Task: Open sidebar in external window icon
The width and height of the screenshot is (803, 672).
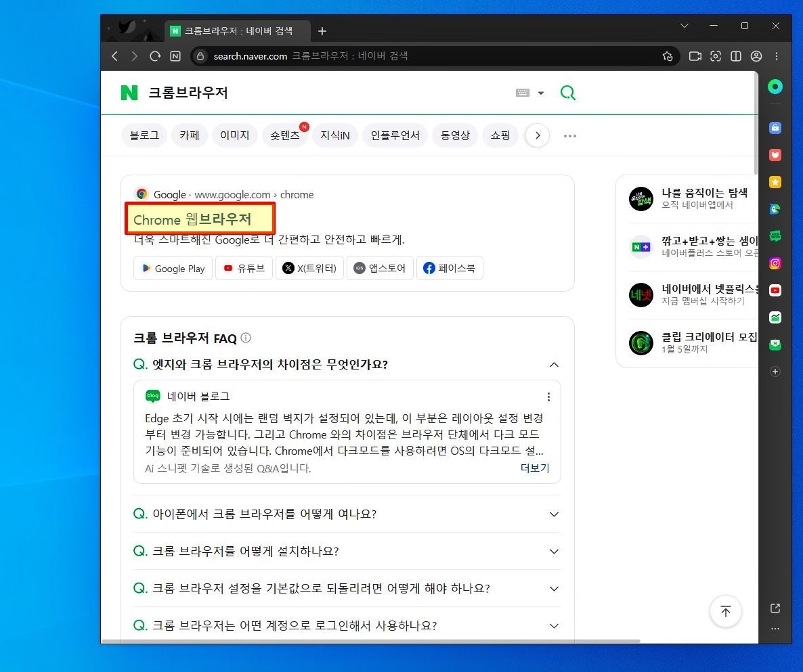Action: 775,608
